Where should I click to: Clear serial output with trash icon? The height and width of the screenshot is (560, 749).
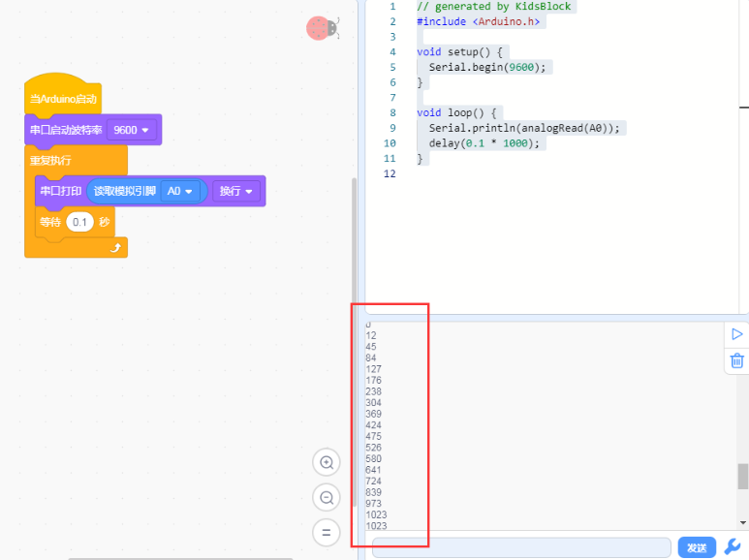[x=737, y=360]
